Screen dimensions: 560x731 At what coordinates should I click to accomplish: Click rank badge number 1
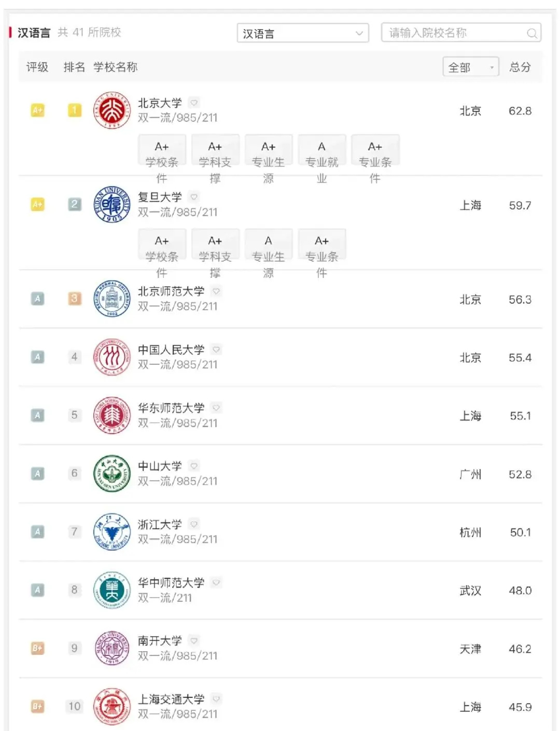click(x=74, y=109)
